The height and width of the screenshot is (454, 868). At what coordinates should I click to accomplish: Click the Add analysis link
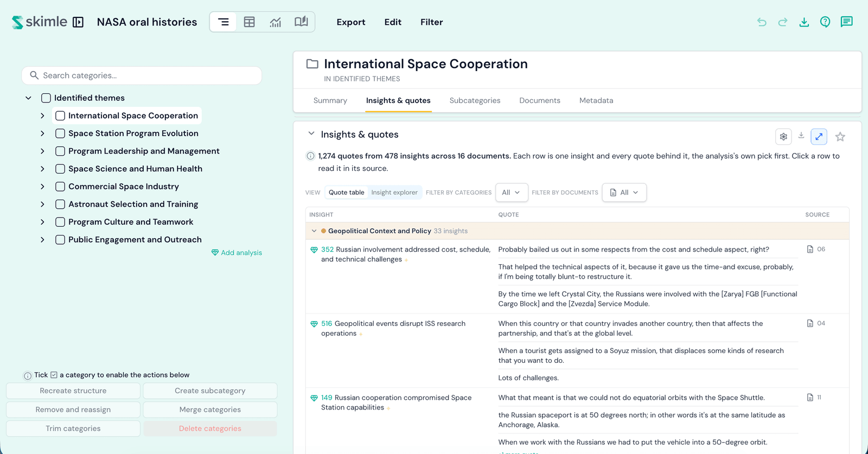237,253
